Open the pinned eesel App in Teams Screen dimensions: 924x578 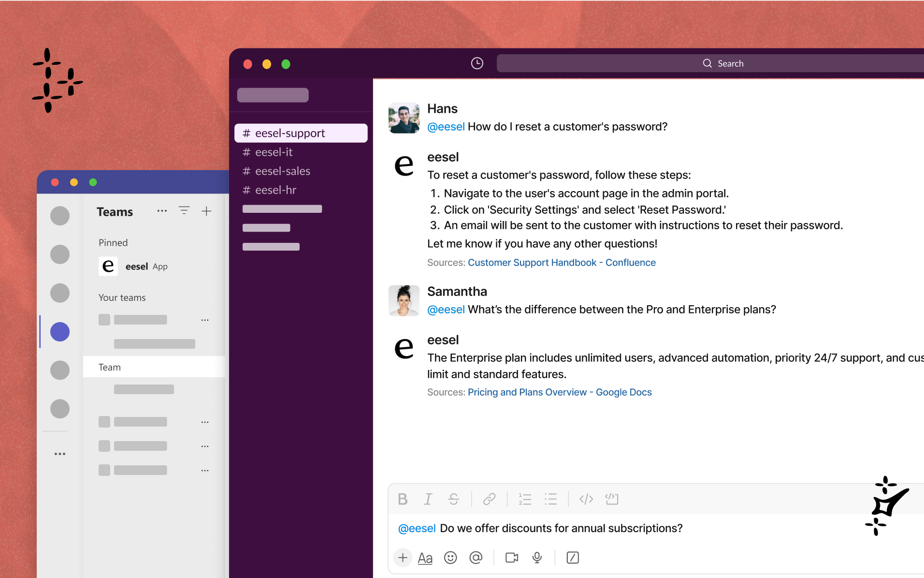133,266
